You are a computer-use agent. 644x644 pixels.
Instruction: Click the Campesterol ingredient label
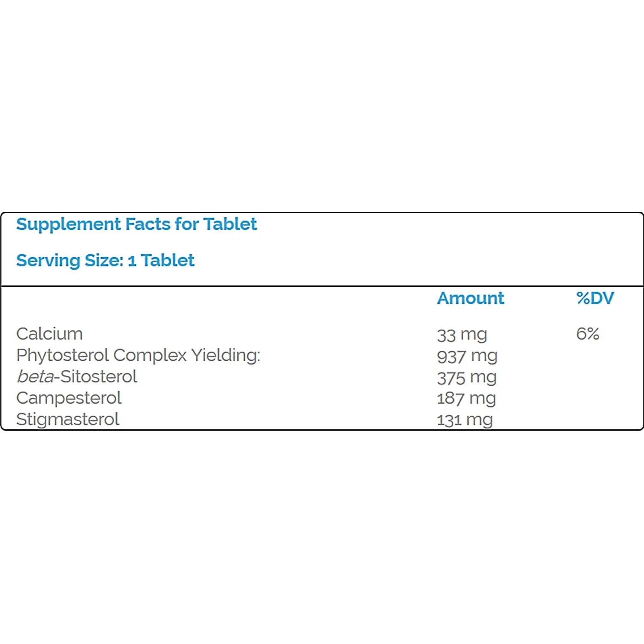pyautogui.click(x=69, y=398)
